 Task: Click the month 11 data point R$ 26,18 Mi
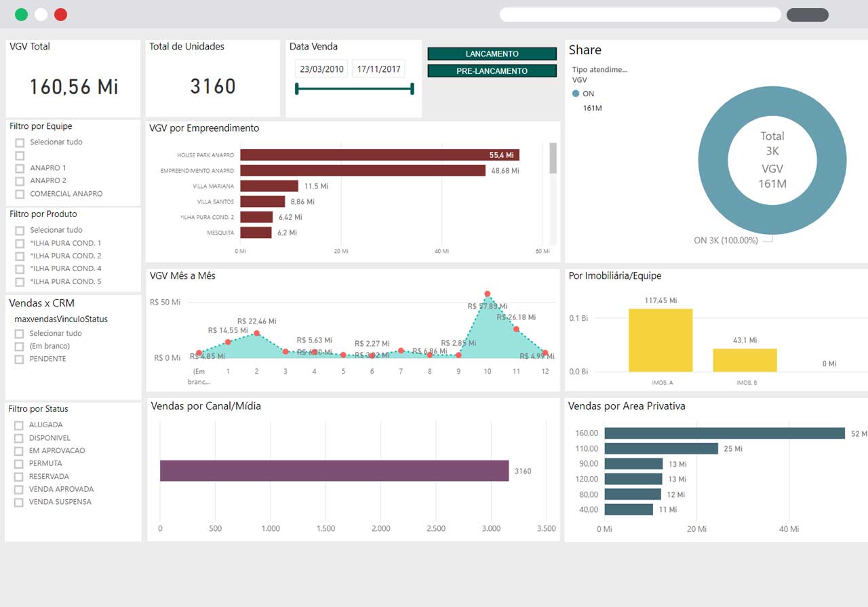(516, 329)
